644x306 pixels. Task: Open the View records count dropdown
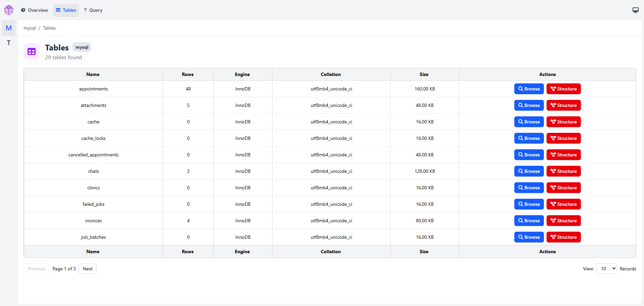tap(606, 269)
